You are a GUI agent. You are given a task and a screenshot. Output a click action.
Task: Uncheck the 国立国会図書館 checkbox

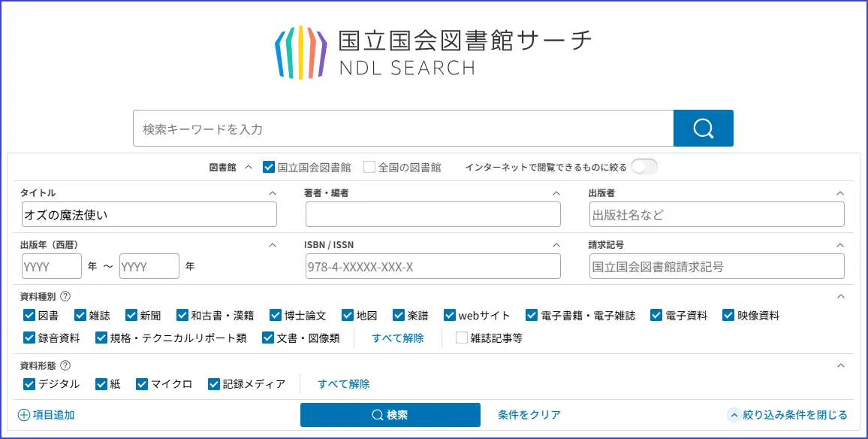click(x=269, y=168)
